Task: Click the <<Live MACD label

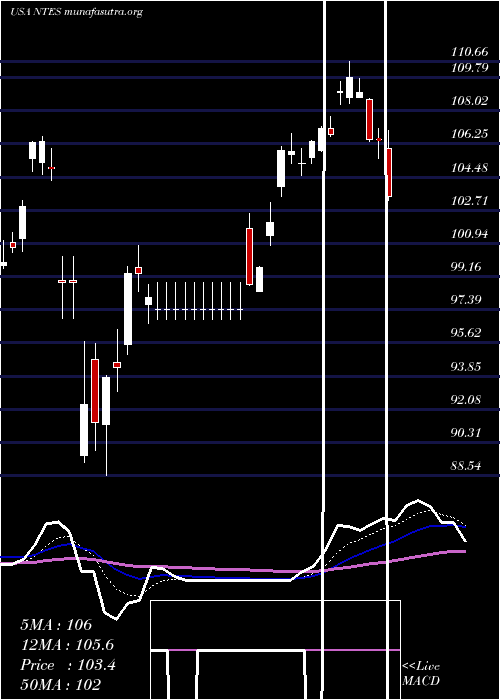Action: 421,673
